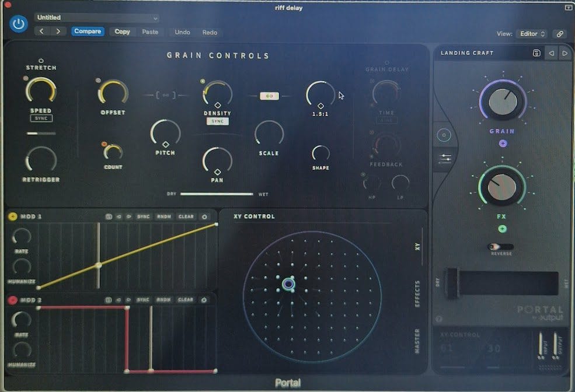Switch to the EFFECTS tab
The height and width of the screenshot is (392, 575).
[417, 293]
